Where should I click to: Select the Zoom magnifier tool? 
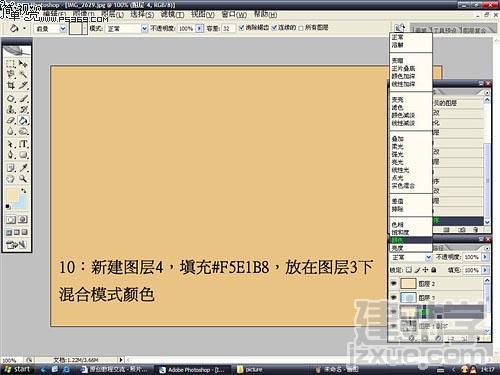(23, 178)
